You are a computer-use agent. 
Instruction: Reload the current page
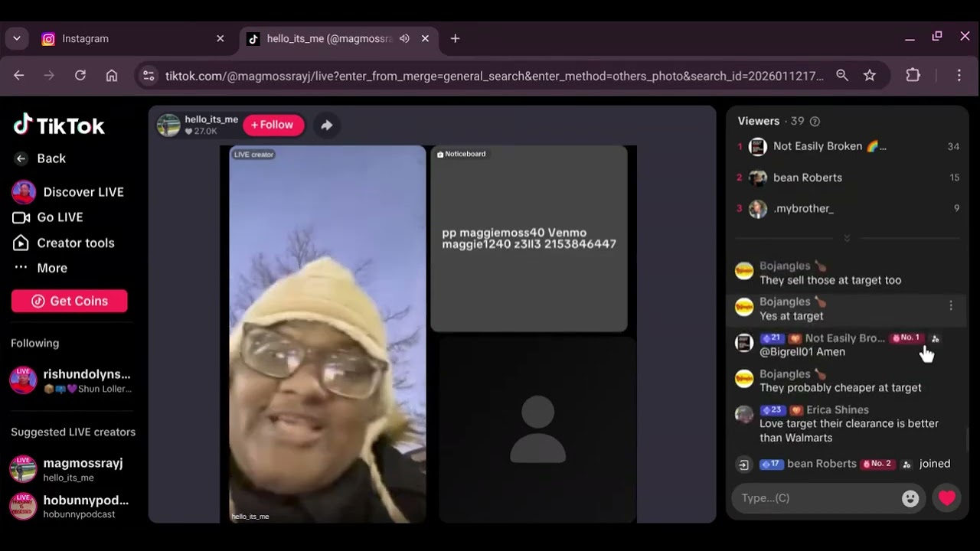[x=80, y=75]
